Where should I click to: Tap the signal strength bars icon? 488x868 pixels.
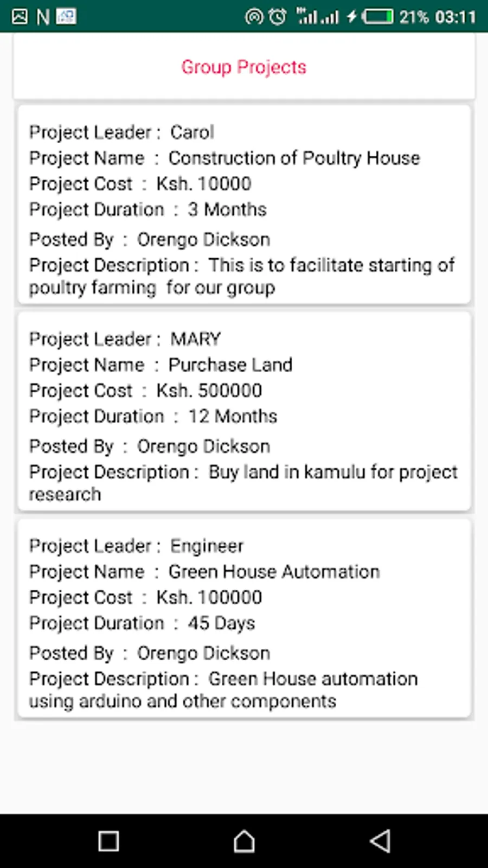[x=317, y=17]
